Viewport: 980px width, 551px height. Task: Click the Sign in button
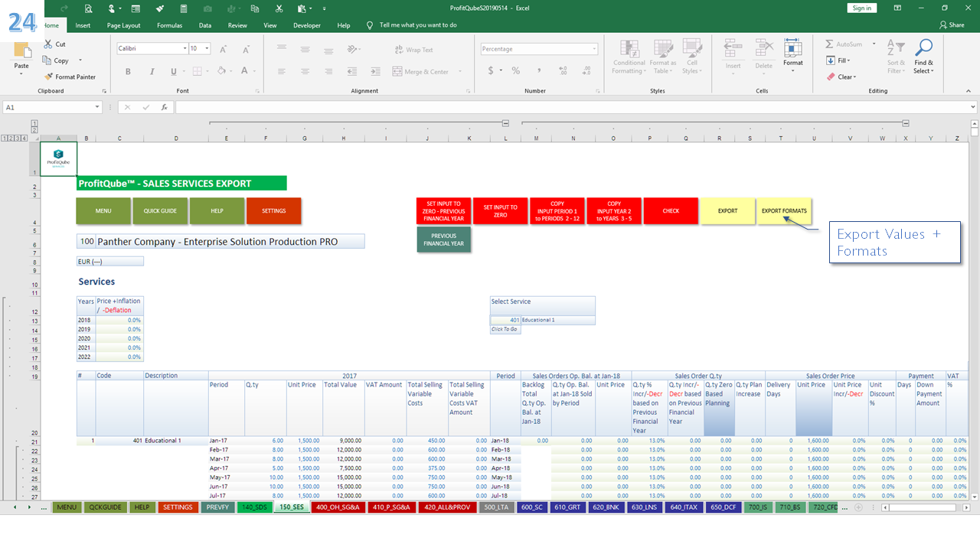[862, 8]
